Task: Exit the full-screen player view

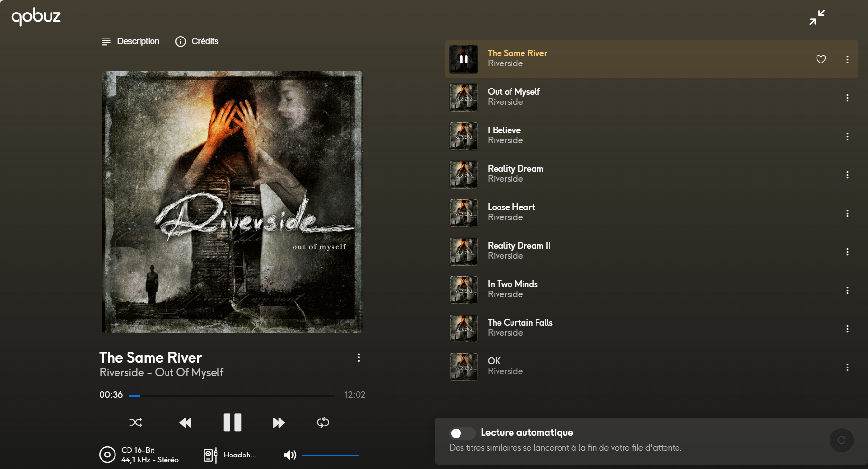Action: coord(817,17)
